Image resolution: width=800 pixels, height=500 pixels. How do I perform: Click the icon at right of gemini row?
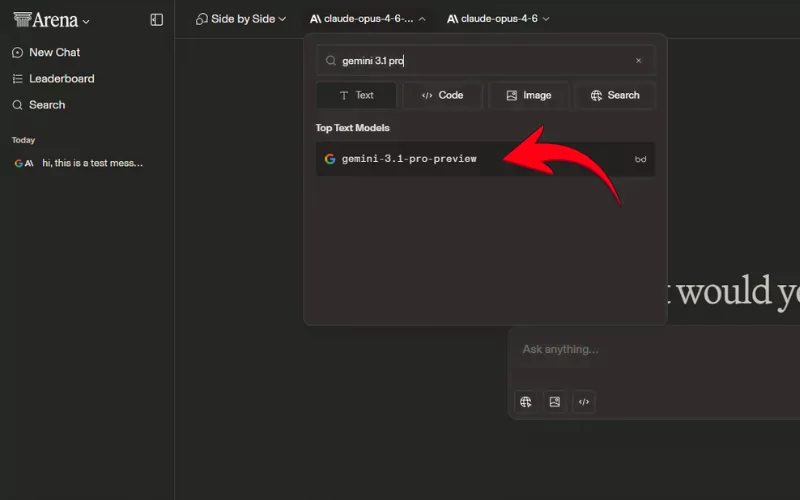[x=640, y=159]
